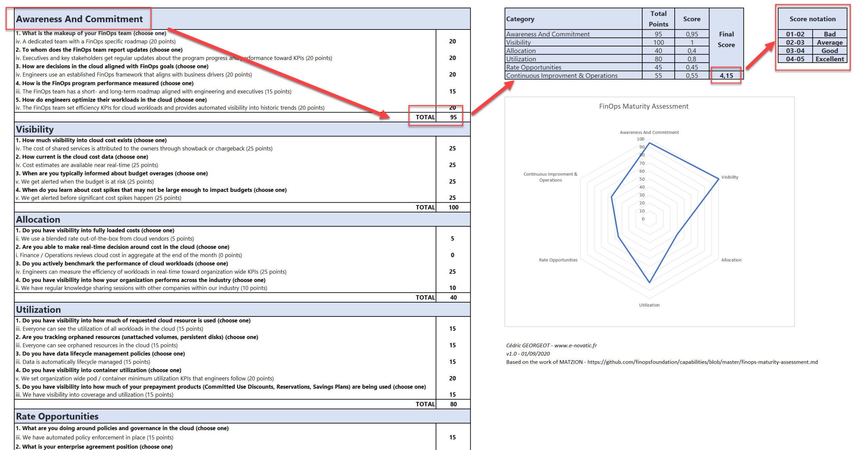This screenshot has height=450, width=868.
Task: Select the blended rate out-of-the-box answer
Action: 105,239
